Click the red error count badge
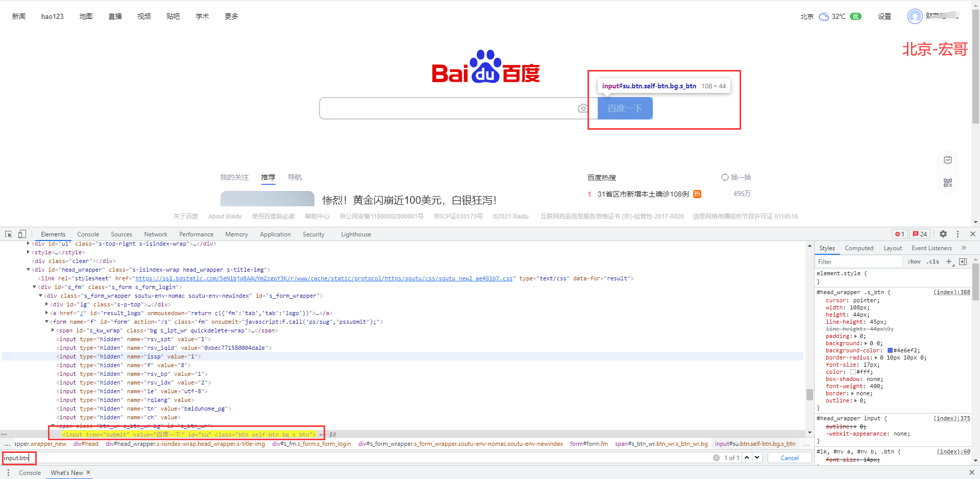The width and height of the screenshot is (980, 479). point(900,234)
